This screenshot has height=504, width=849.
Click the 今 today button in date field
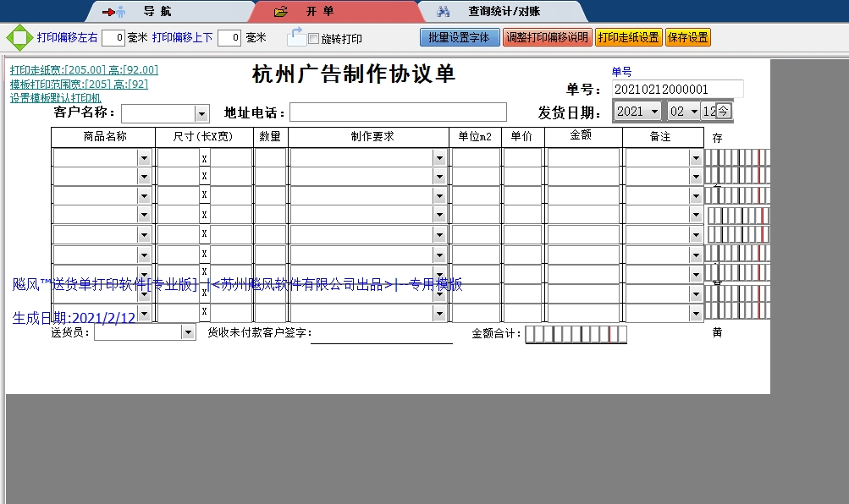pos(724,112)
